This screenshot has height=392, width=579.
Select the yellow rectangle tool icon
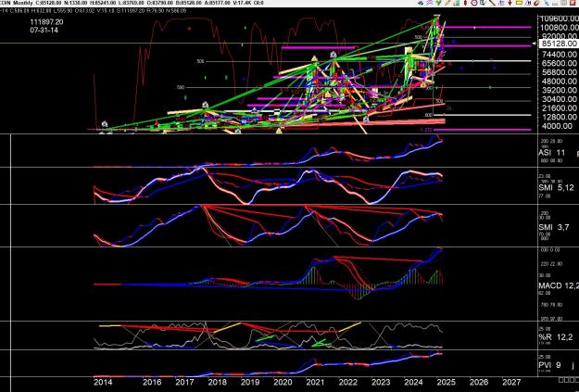pyautogui.click(x=519, y=3)
